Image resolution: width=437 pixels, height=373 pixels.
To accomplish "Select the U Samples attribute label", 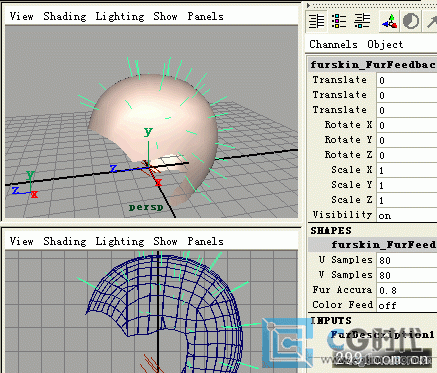I will [x=345, y=260].
